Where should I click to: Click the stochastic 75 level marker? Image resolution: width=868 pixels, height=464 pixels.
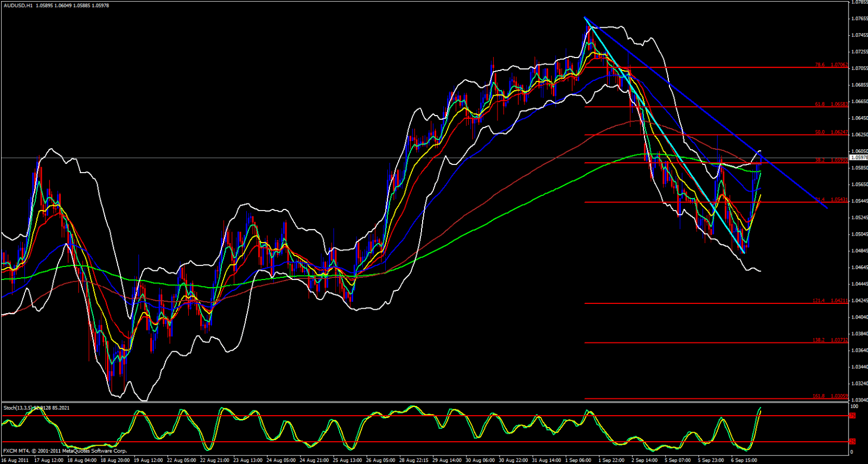pyautogui.click(x=852, y=416)
